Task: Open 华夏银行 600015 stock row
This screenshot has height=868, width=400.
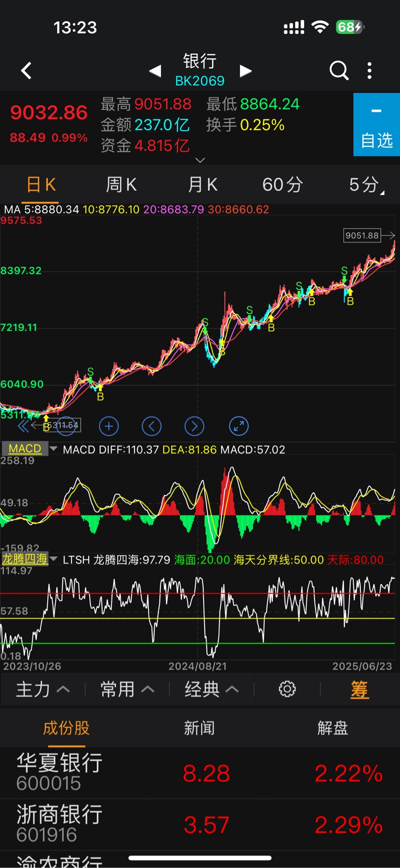Action: 200,773
